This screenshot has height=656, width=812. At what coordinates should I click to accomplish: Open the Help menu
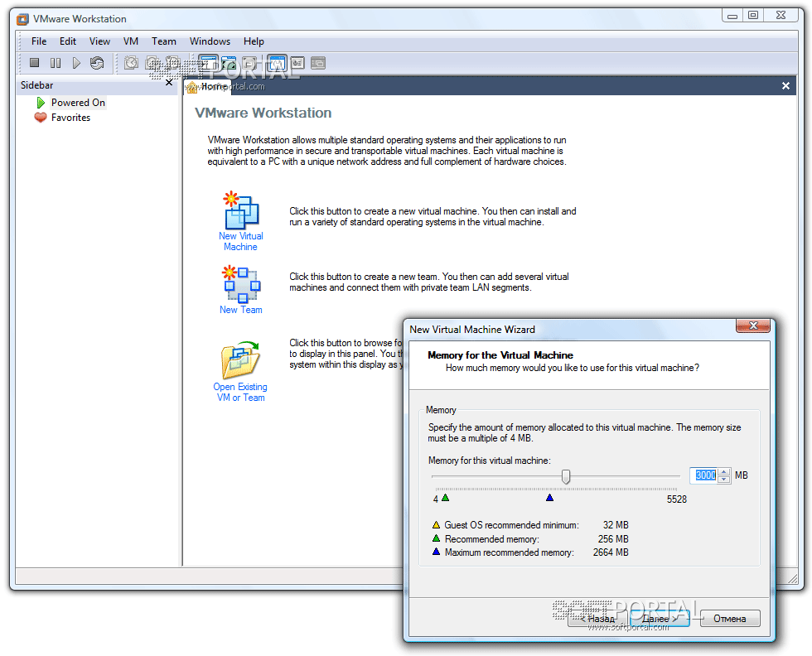click(x=254, y=41)
